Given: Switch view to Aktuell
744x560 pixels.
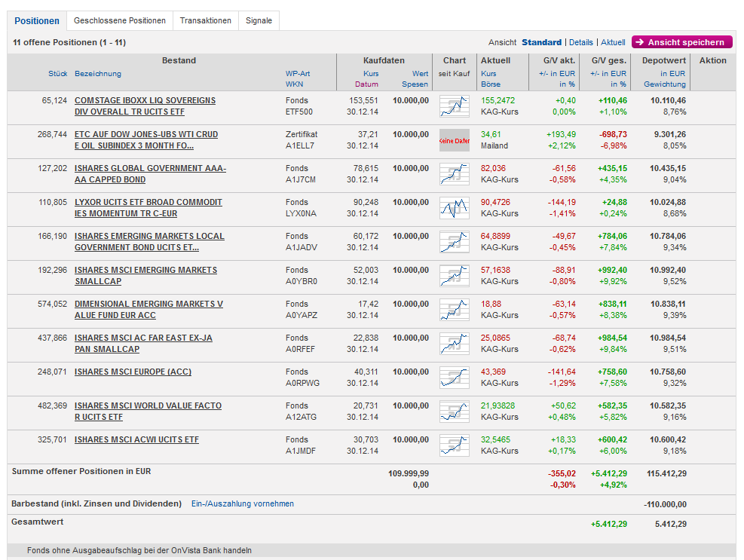Looking at the screenshot, I should click(613, 43).
